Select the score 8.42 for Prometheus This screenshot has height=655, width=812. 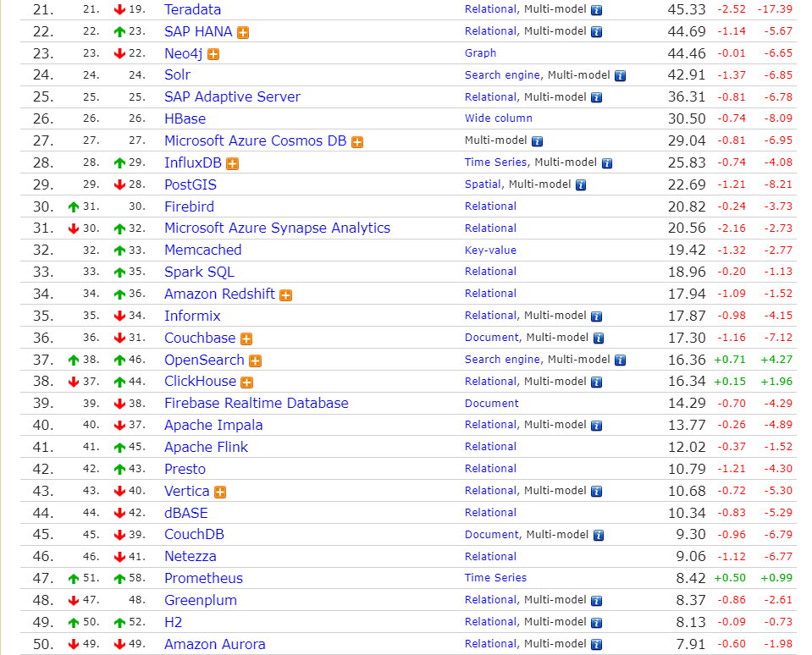691,578
